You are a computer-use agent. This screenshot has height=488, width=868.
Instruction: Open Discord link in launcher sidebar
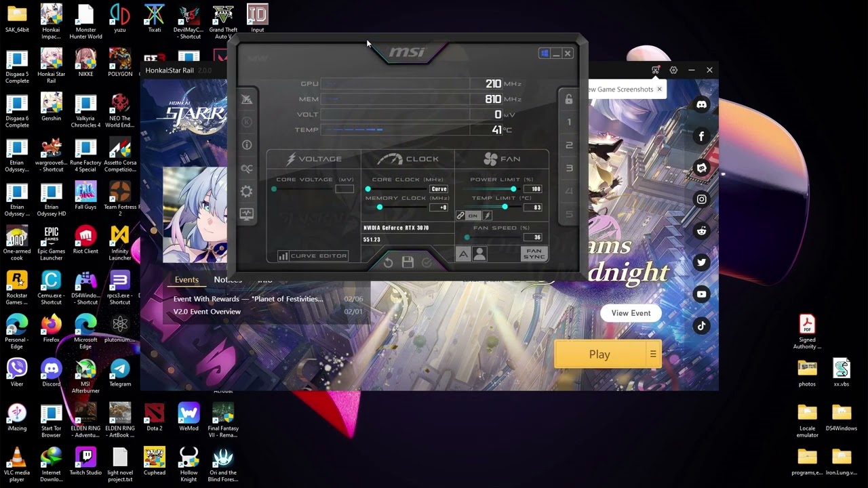[x=702, y=104]
